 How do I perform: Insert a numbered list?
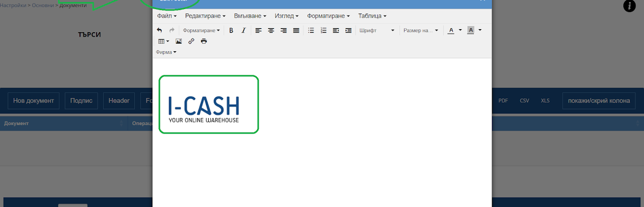coord(324,31)
